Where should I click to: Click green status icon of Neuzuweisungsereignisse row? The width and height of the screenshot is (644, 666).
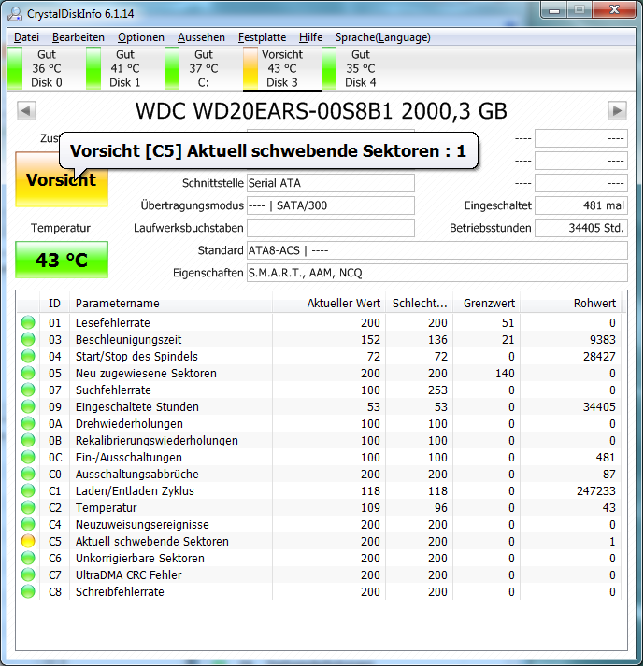click(x=28, y=524)
